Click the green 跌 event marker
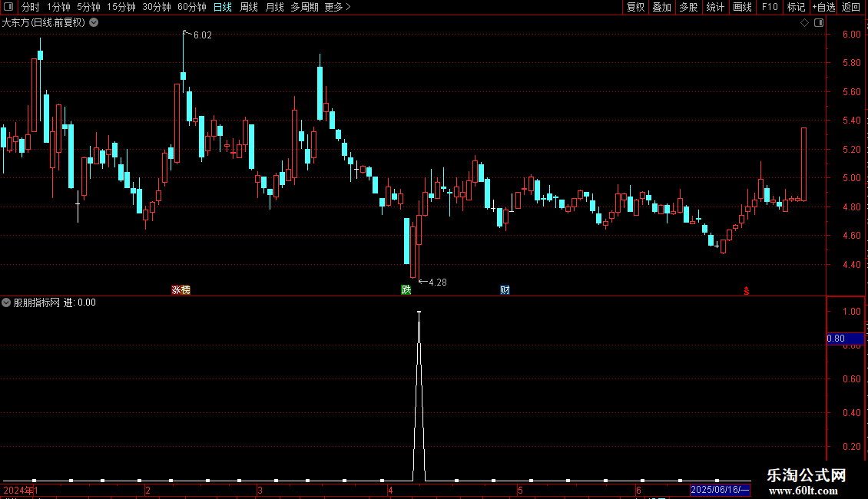The height and width of the screenshot is (499, 868). (406, 290)
